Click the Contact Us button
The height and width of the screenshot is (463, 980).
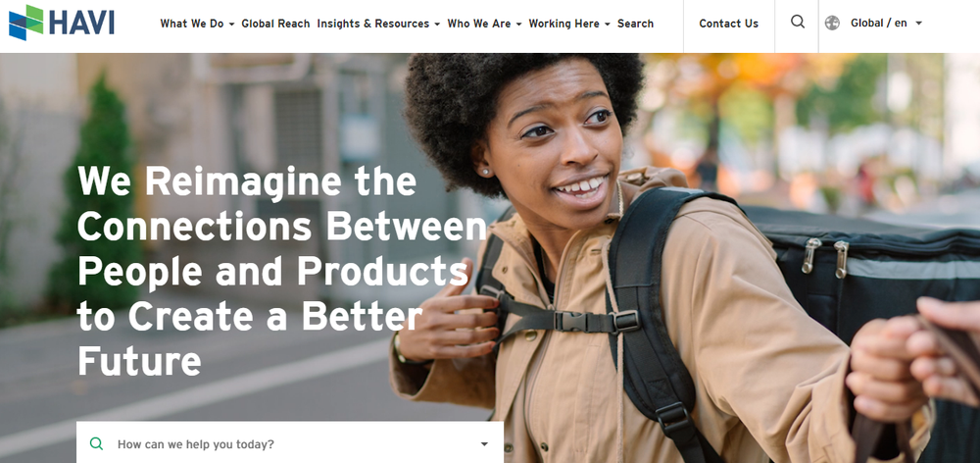coord(729,24)
